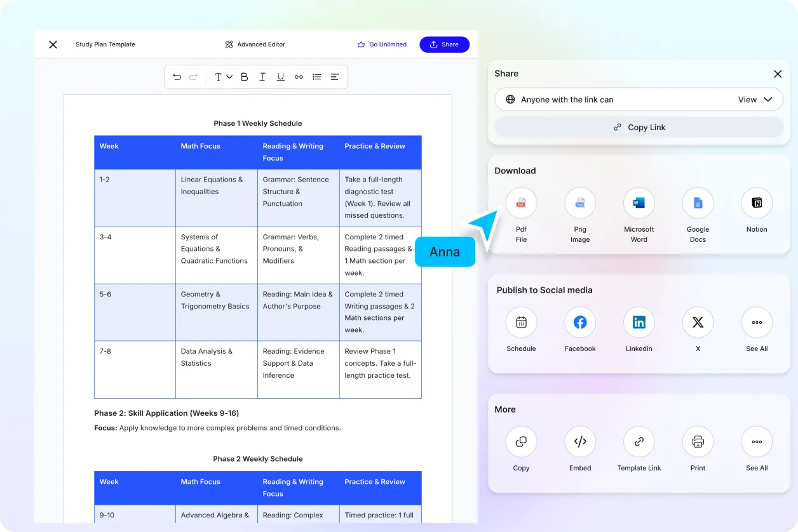
Task: Toggle underline formatting
Action: click(x=280, y=77)
